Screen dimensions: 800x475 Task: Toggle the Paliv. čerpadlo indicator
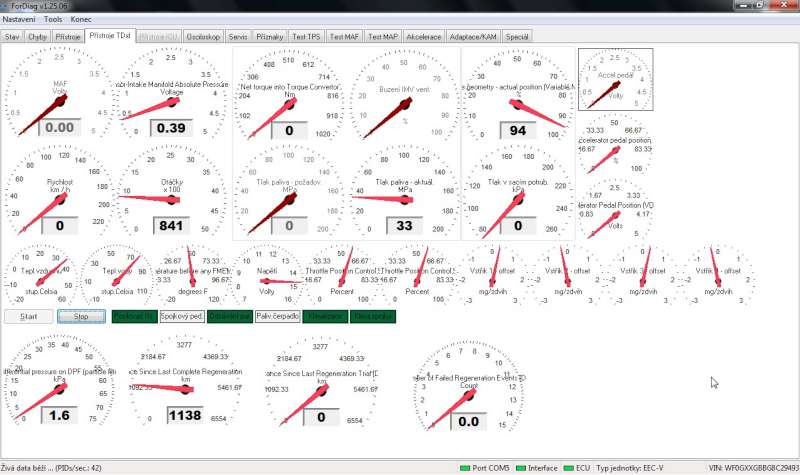click(x=277, y=316)
